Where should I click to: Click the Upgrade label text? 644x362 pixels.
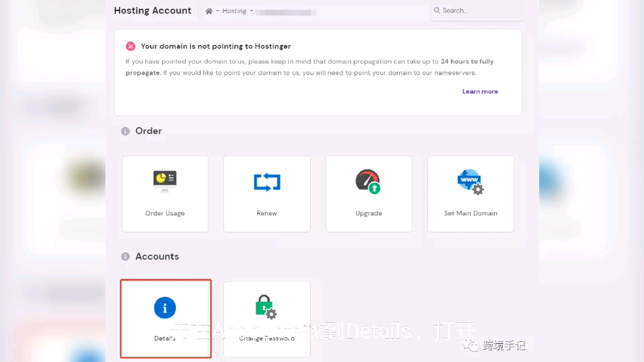(369, 214)
